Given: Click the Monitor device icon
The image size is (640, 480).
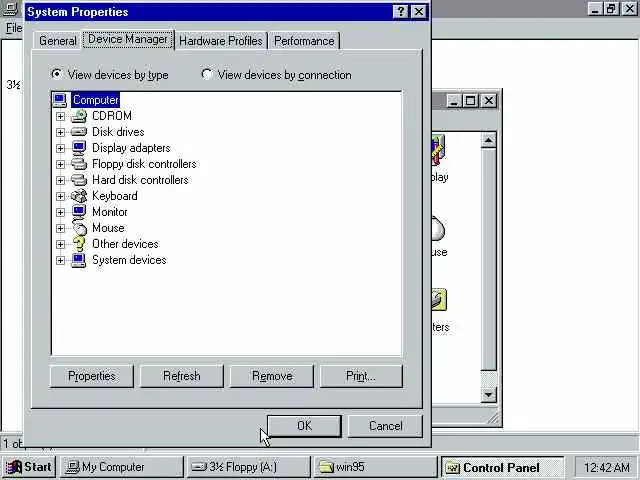Looking at the screenshot, I should click(x=79, y=212).
